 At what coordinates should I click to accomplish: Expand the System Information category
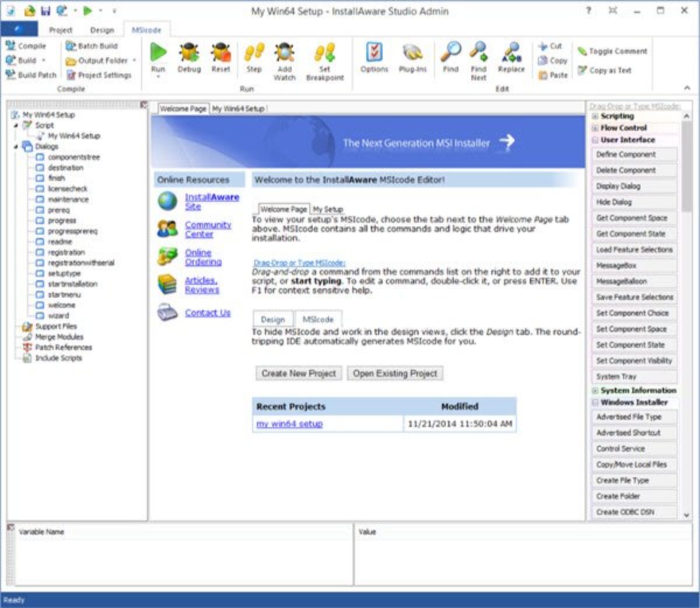coord(595,390)
